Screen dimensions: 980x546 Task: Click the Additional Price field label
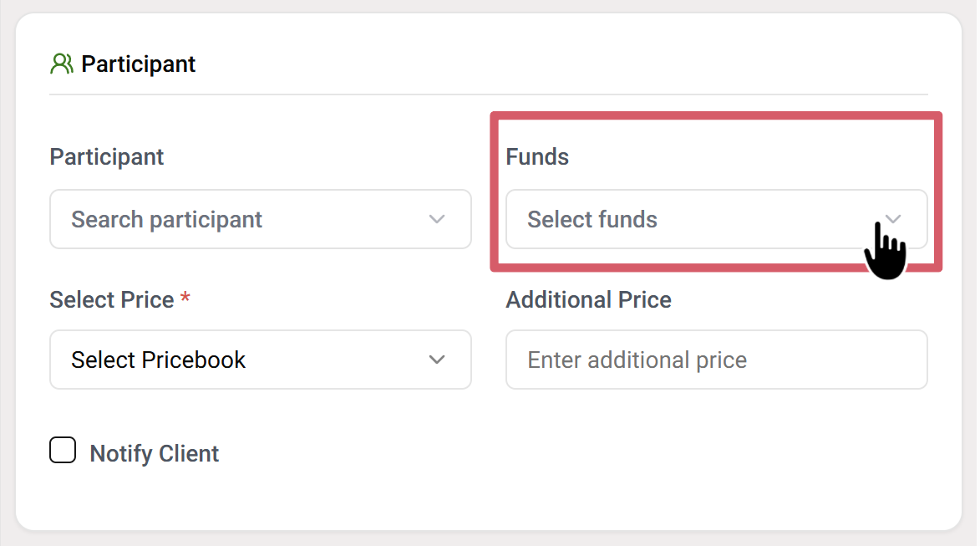588,299
